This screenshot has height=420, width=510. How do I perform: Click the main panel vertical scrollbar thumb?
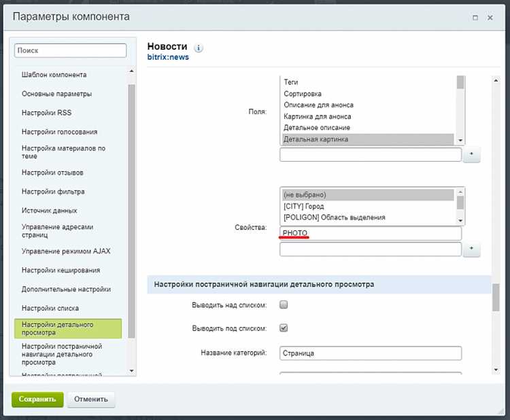pos(496,298)
